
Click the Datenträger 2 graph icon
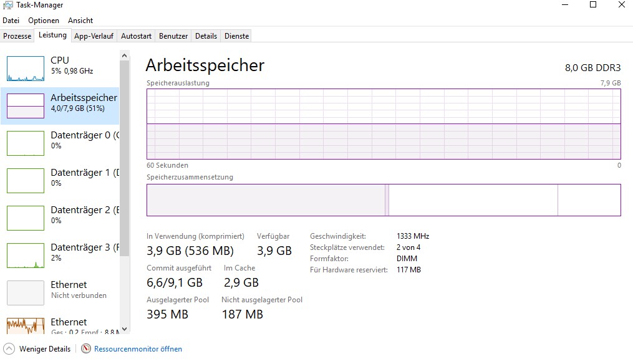pyautogui.click(x=26, y=218)
